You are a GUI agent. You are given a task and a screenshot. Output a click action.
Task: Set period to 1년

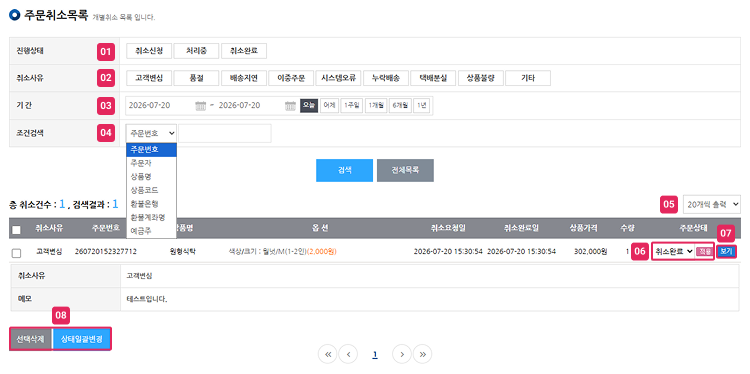tap(421, 106)
